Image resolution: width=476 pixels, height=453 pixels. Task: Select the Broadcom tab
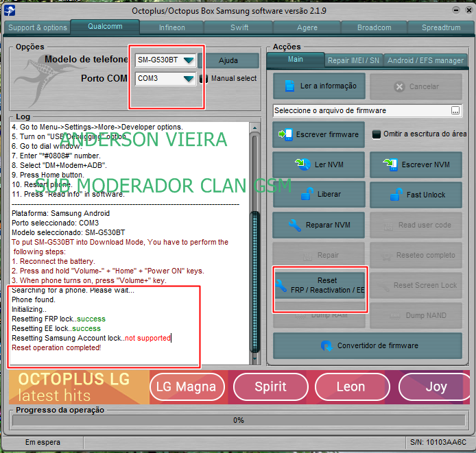click(x=374, y=27)
